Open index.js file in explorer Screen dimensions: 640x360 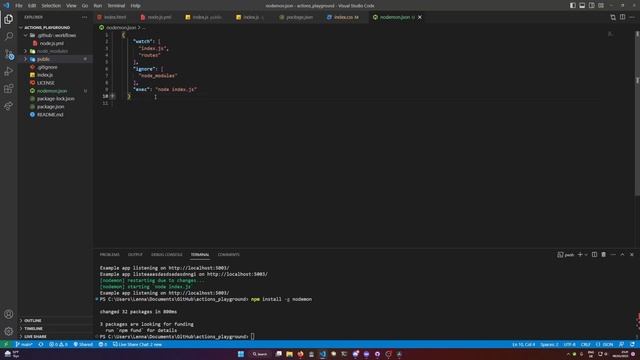pyautogui.click(x=55, y=75)
